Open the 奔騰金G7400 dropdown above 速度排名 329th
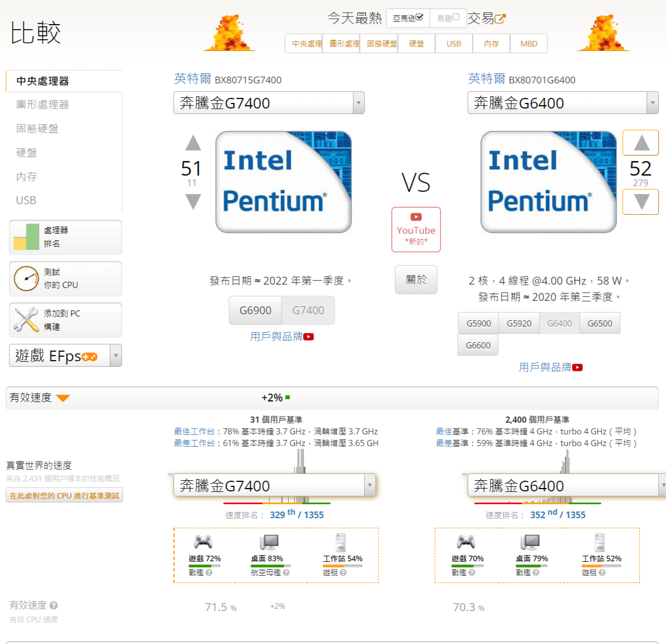 pyautogui.click(x=275, y=485)
